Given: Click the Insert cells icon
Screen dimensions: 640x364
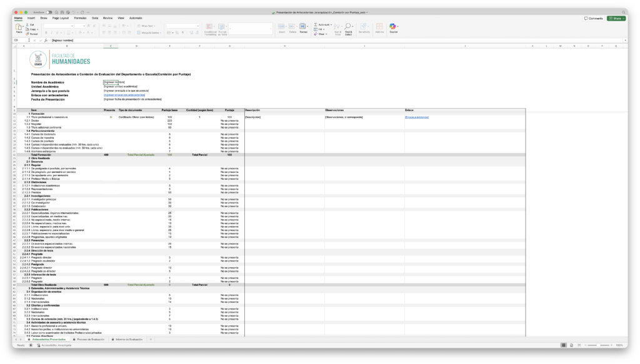Looking at the screenshot, I should [282, 27].
